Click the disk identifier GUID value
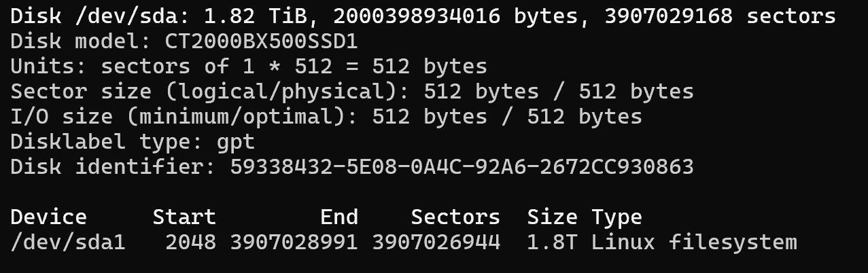 click(462, 166)
